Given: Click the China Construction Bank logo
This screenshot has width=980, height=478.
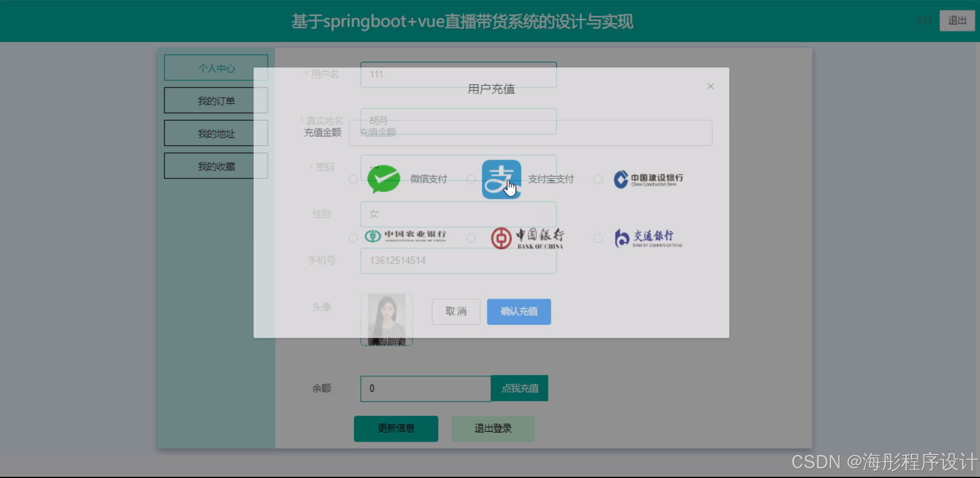Looking at the screenshot, I should tap(648, 179).
